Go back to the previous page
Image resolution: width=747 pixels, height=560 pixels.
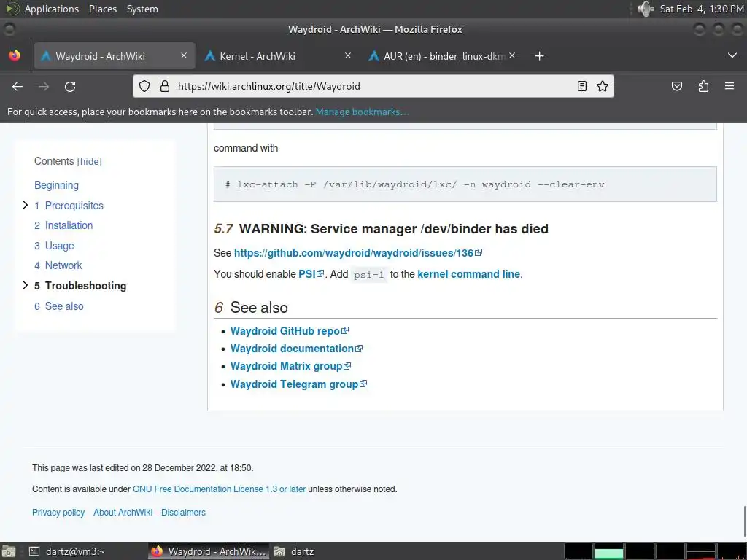(x=18, y=86)
